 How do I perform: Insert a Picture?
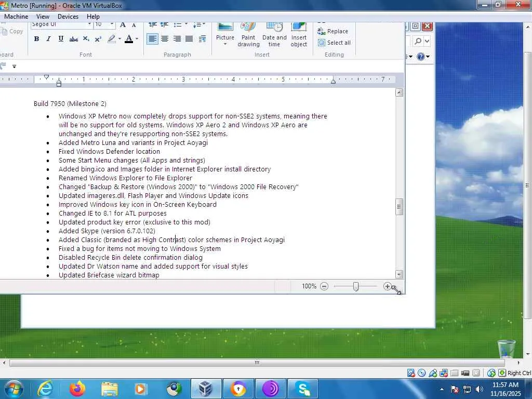pyautogui.click(x=225, y=35)
